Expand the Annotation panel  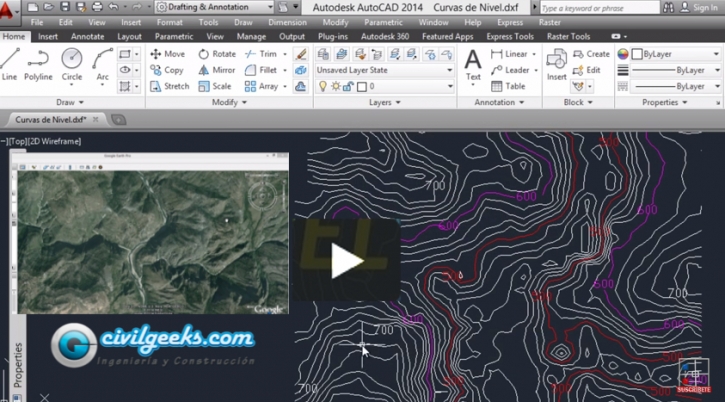(x=499, y=102)
